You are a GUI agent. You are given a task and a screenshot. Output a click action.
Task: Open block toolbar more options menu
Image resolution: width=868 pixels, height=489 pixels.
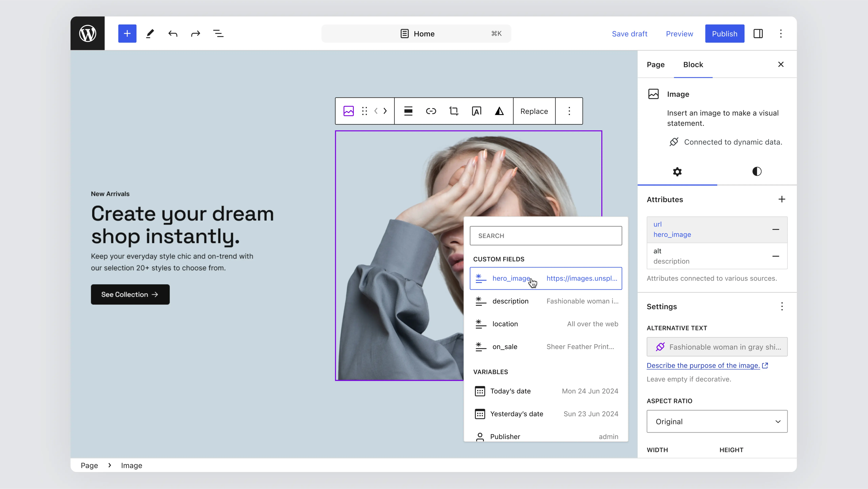click(569, 111)
